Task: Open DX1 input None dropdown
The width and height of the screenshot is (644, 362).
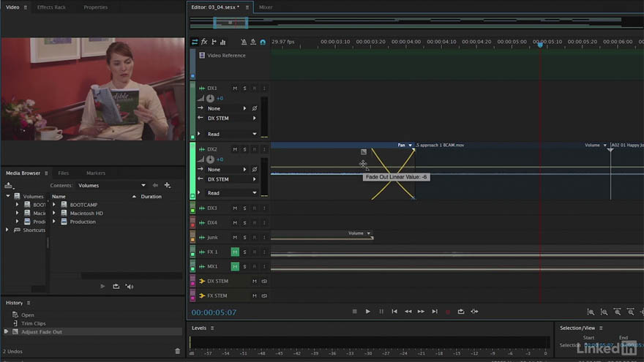Action: (227, 108)
